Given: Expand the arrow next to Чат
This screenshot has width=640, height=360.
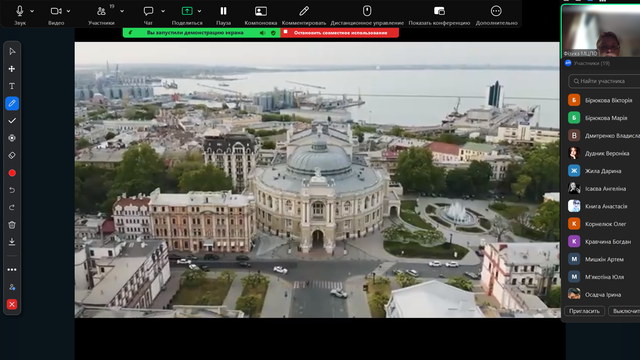Looking at the screenshot, I should click(163, 11).
